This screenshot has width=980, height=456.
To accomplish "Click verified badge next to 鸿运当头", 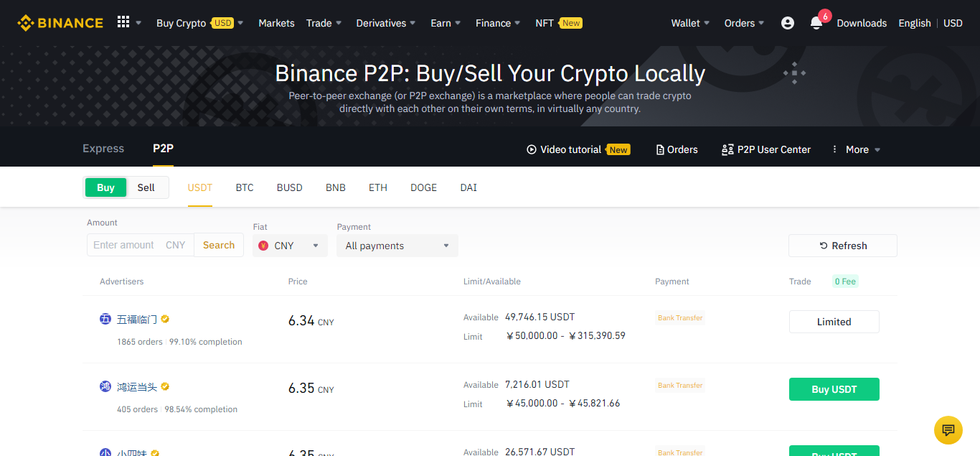I will [x=165, y=386].
